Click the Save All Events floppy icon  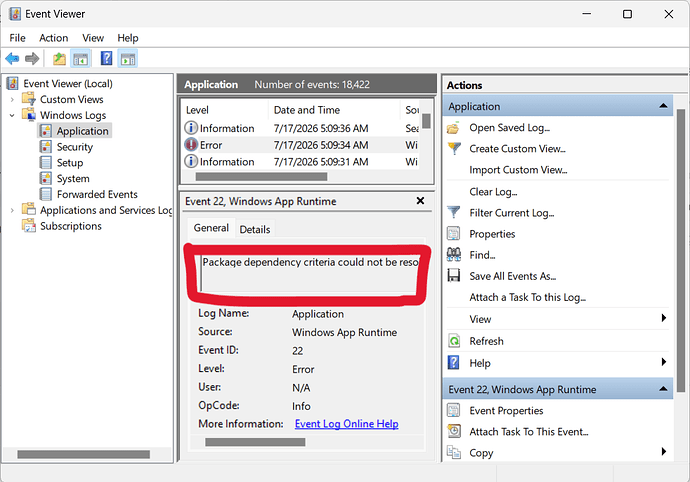point(454,276)
